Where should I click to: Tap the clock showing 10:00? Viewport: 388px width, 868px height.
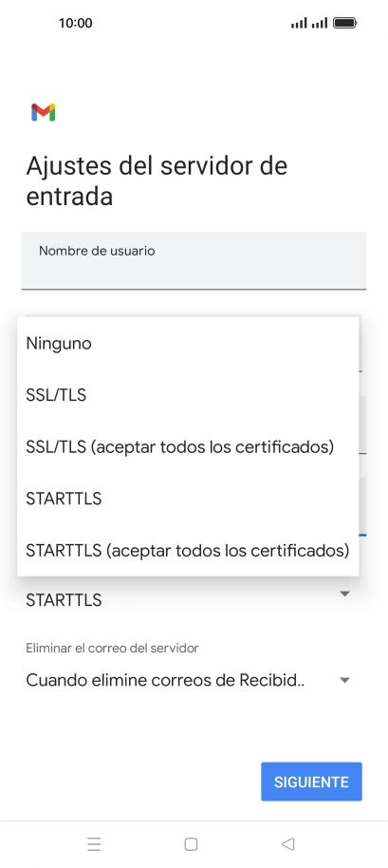[x=76, y=23]
